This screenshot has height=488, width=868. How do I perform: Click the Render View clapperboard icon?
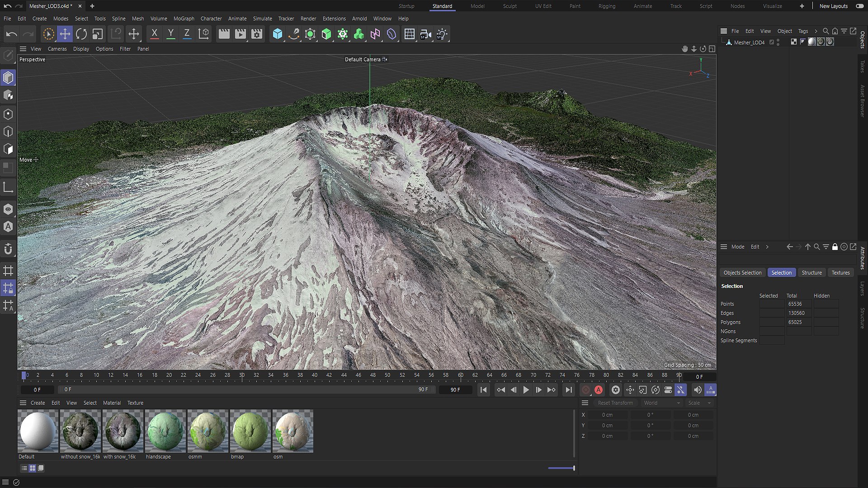click(224, 34)
